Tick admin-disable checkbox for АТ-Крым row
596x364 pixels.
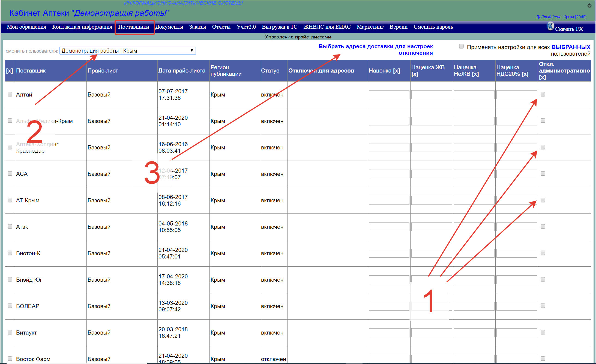tap(543, 200)
